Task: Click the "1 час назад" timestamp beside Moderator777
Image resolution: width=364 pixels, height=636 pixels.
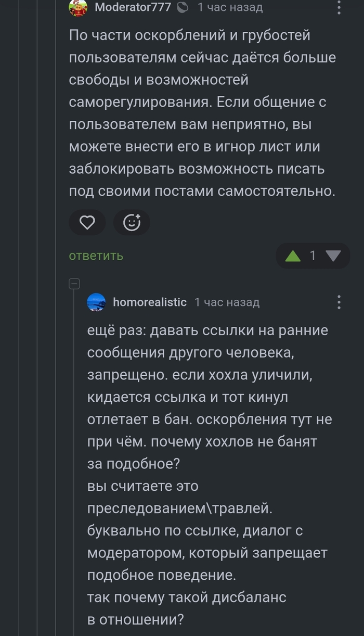Action: click(x=230, y=7)
